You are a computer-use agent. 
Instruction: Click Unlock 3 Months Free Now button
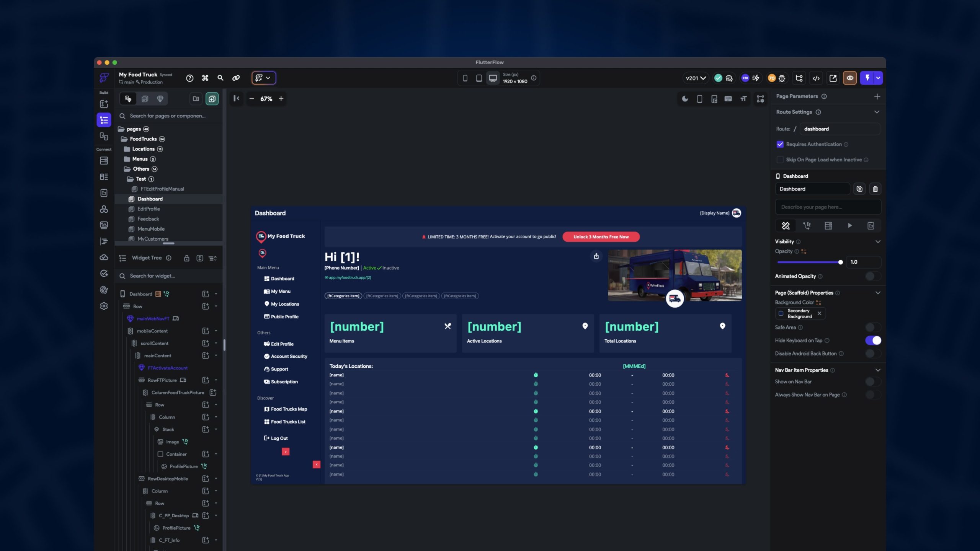(x=601, y=237)
